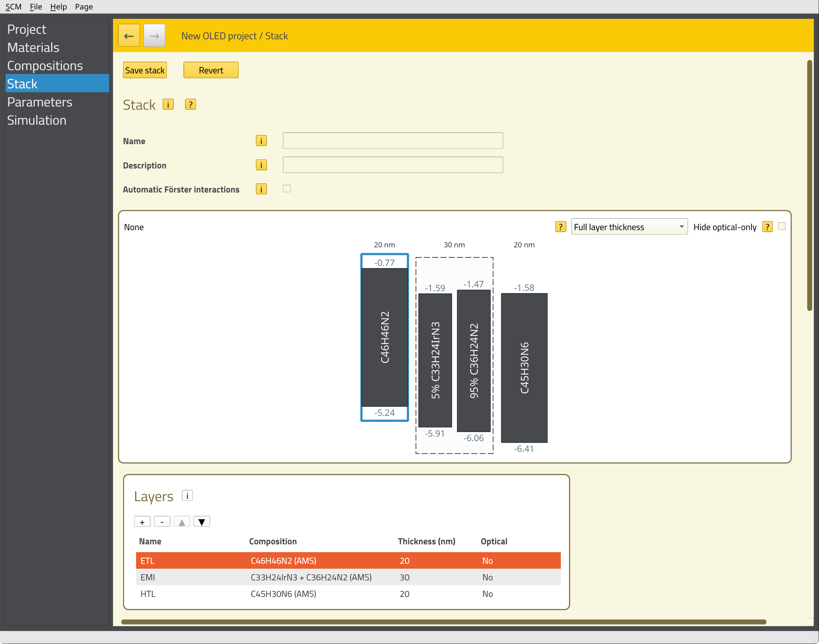Open the File menu
819x644 pixels.
(x=36, y=6)
